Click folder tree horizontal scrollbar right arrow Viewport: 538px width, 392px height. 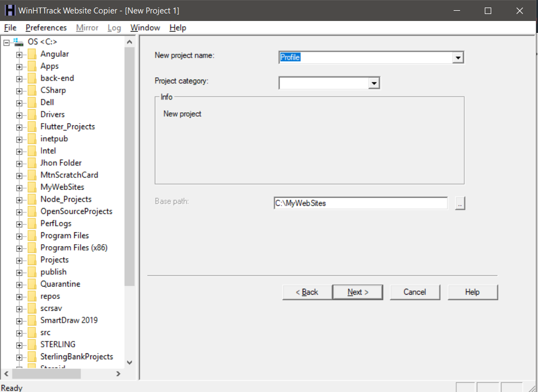pos(118,374)
